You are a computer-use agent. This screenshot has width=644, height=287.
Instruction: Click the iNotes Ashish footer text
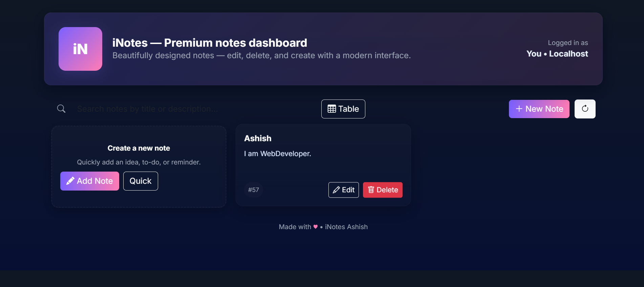346,227
